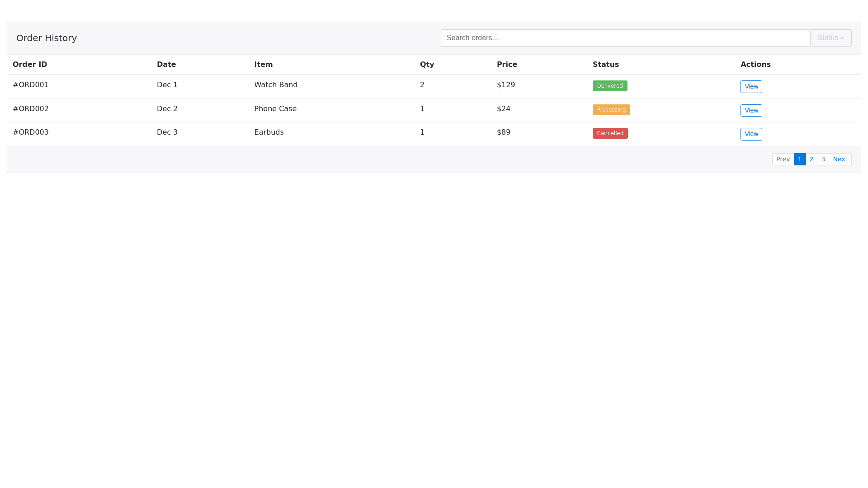Image resolution: width=868 pixels, height=488 pixels.
Task: Click the Order History panel title
Action: point(47,38)
